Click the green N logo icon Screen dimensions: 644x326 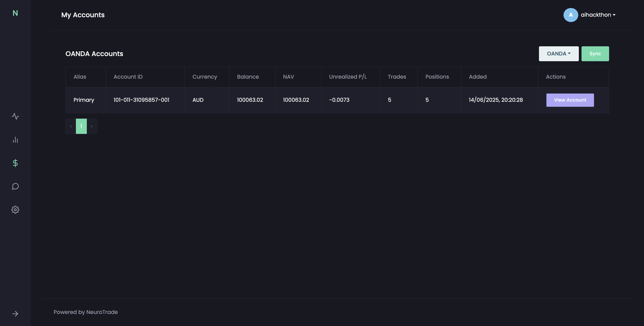point(15,13)
